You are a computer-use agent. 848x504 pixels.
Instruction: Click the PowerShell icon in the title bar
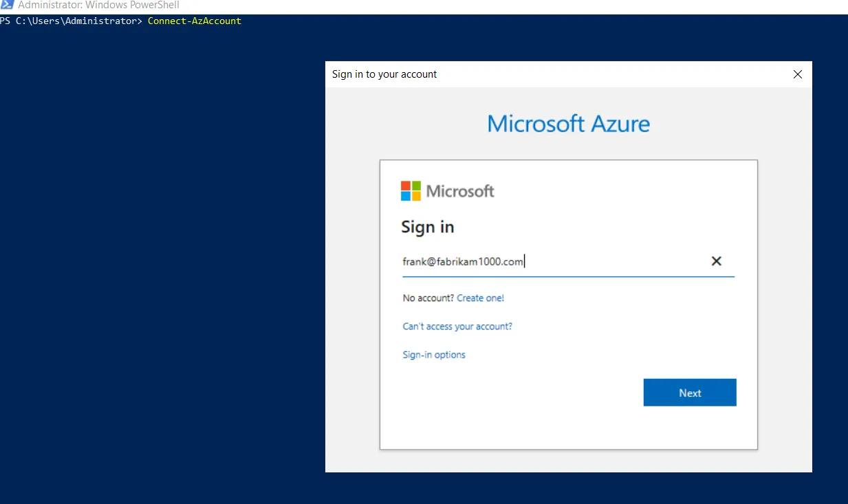tap(8, 5)
